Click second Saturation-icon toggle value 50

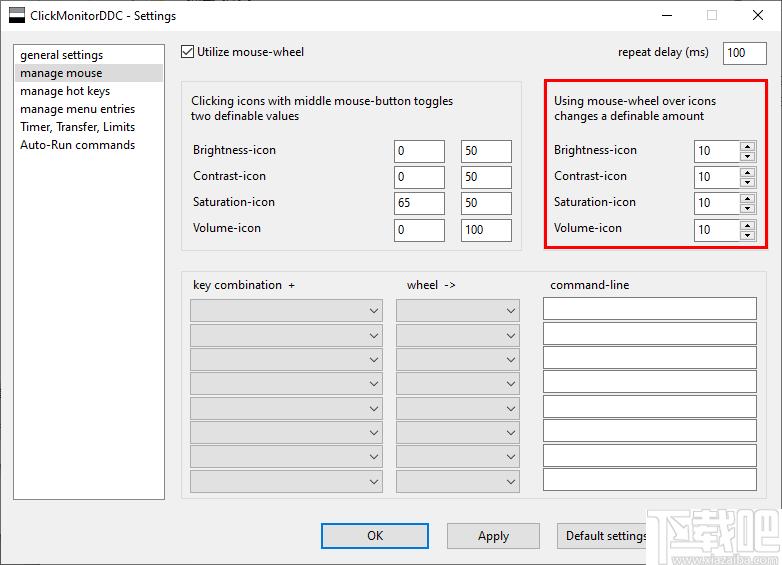pos(486,203)
